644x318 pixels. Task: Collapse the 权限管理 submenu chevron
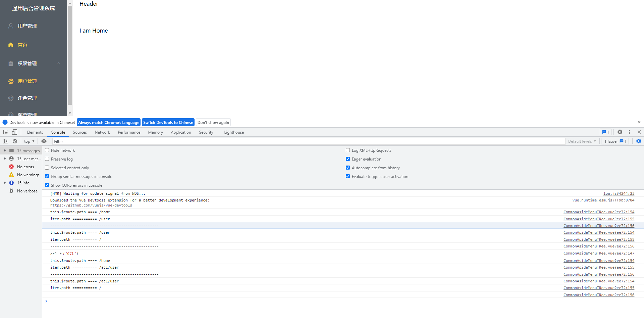click(x=58, y=63)
